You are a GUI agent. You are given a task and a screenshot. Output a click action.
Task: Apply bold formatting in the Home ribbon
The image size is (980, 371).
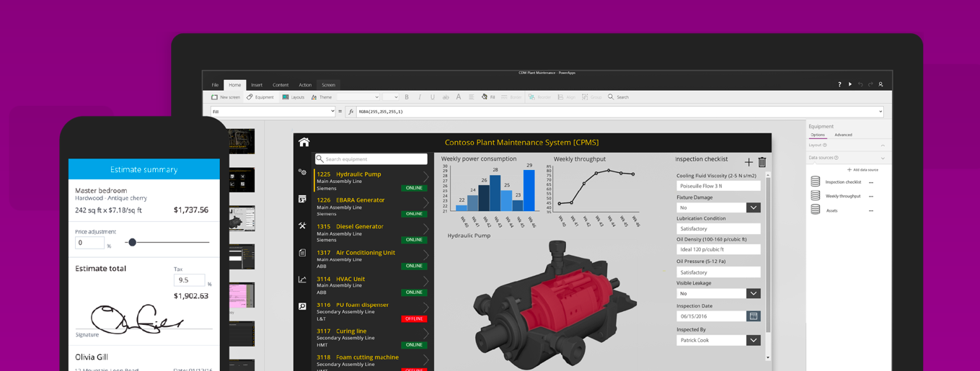tap(407, 97)
